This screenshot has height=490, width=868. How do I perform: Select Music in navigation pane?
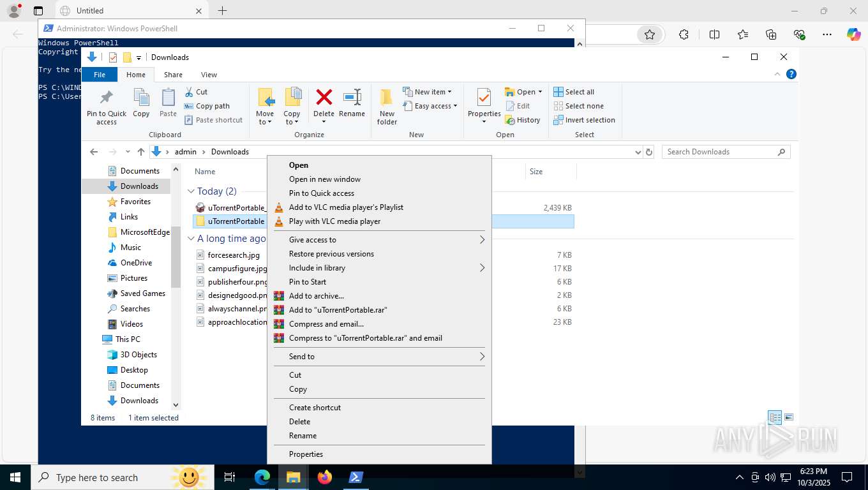point(130,248)
